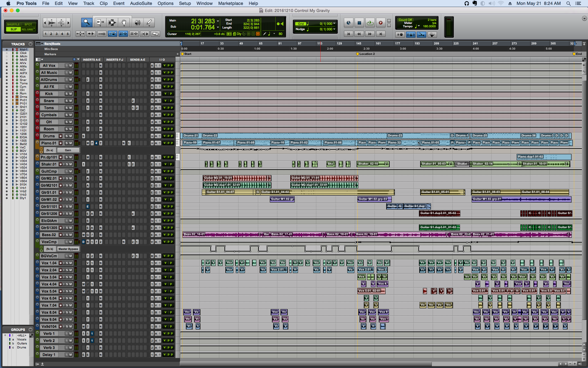Select the Grabber hand tool
Viewport: 588px width, 368px height.
(x=124, y=22)
